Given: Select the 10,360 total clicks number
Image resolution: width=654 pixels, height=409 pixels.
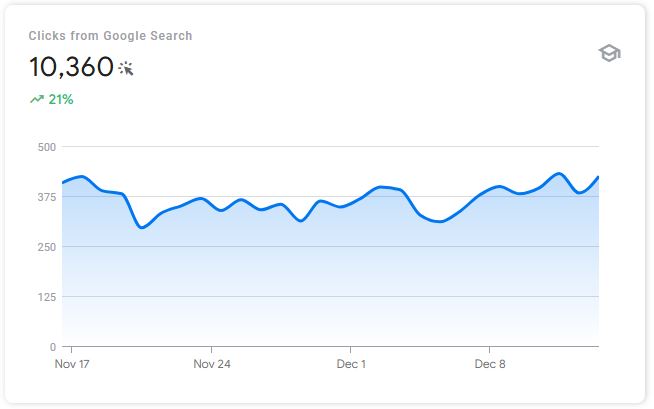Looking at the screenshot, I should tap(70, 67).
